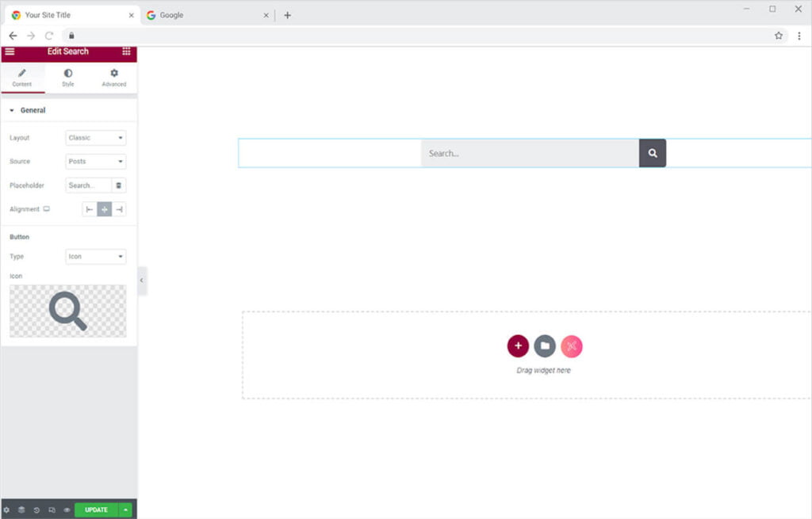Viewport: 812px width, 519px height.
Task: Set alignment to left
Action: [x=90, y=209]
